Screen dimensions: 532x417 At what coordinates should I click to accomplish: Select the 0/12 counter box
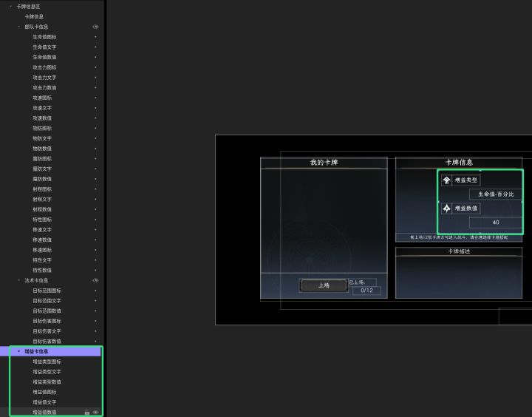[x=366, y=291]
